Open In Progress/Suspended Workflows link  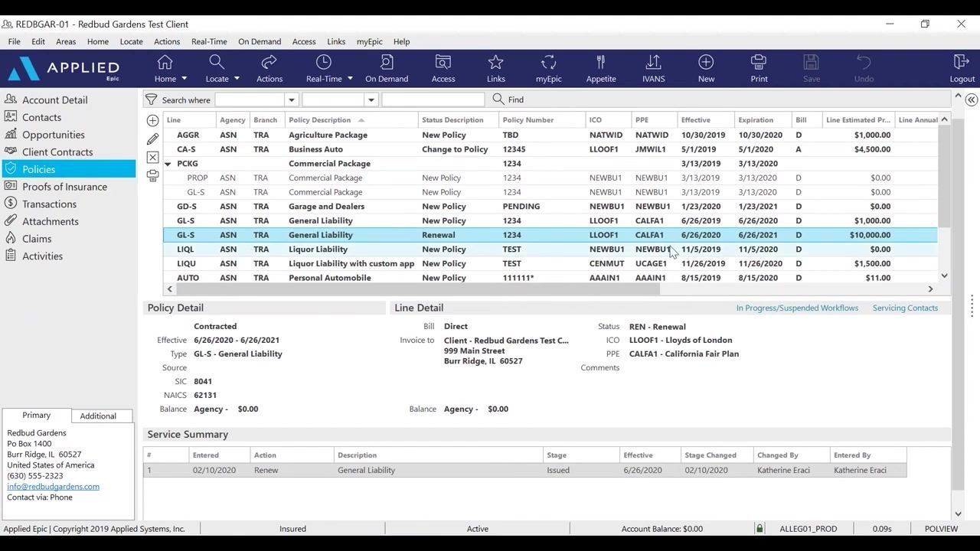pos(797,308)
